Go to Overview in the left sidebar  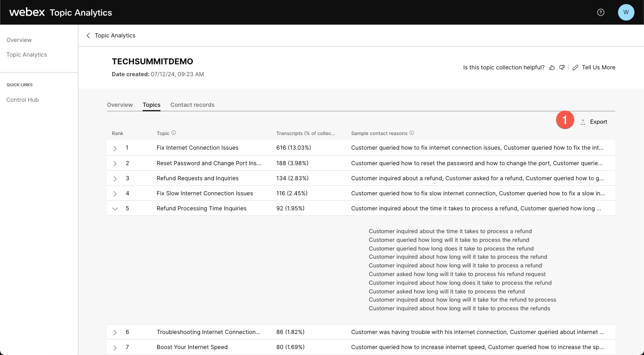19,40
